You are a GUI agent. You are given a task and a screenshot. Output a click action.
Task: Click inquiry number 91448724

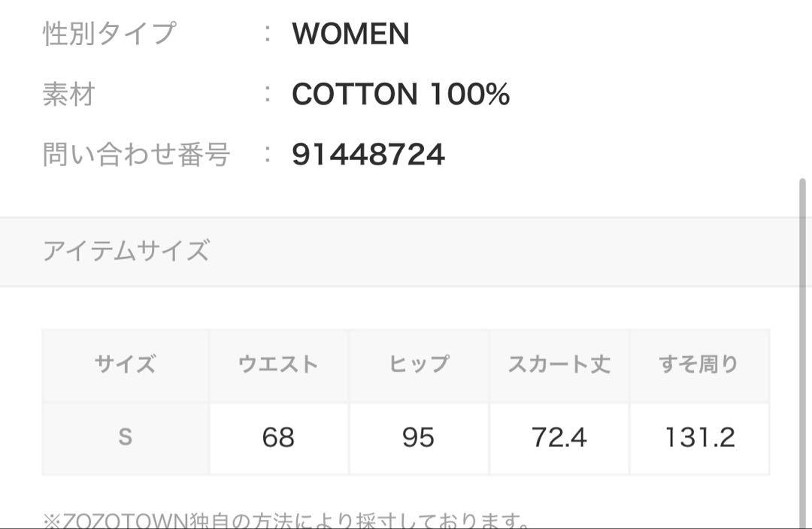point(368,155)
